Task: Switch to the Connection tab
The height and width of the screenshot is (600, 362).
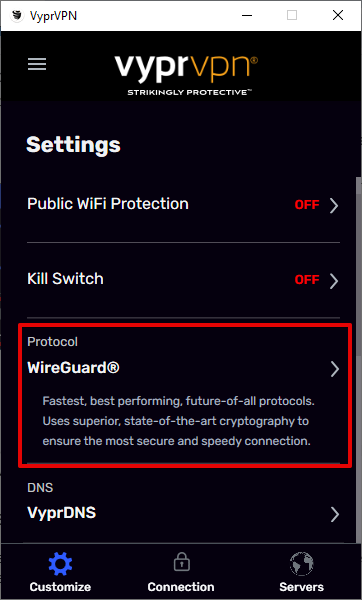Action: 181,572
